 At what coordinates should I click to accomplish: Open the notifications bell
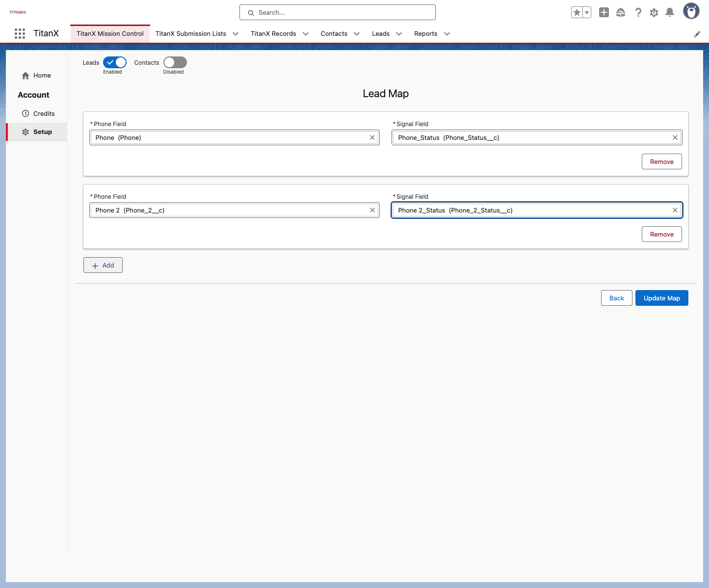coord(670,13)
